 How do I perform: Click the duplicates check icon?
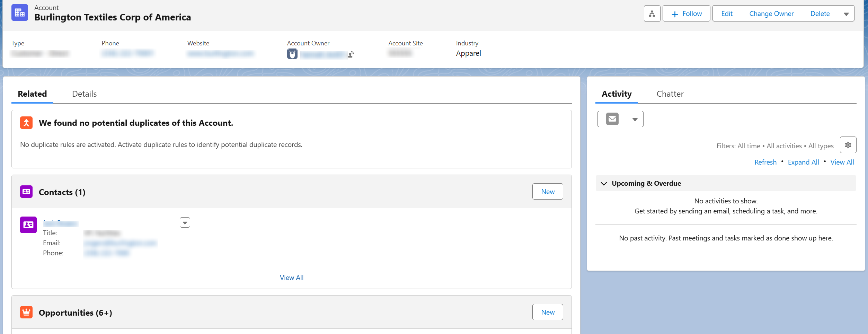click(26, 123)
